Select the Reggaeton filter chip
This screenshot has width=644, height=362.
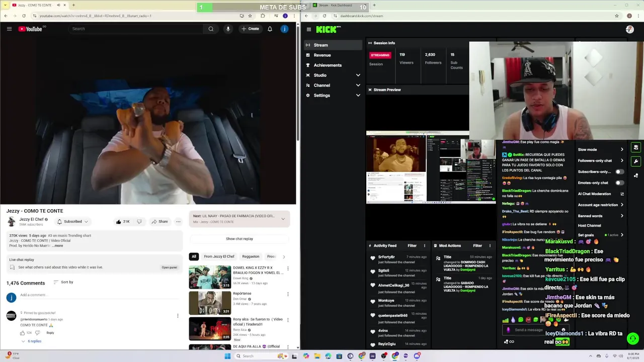[251, 256]
